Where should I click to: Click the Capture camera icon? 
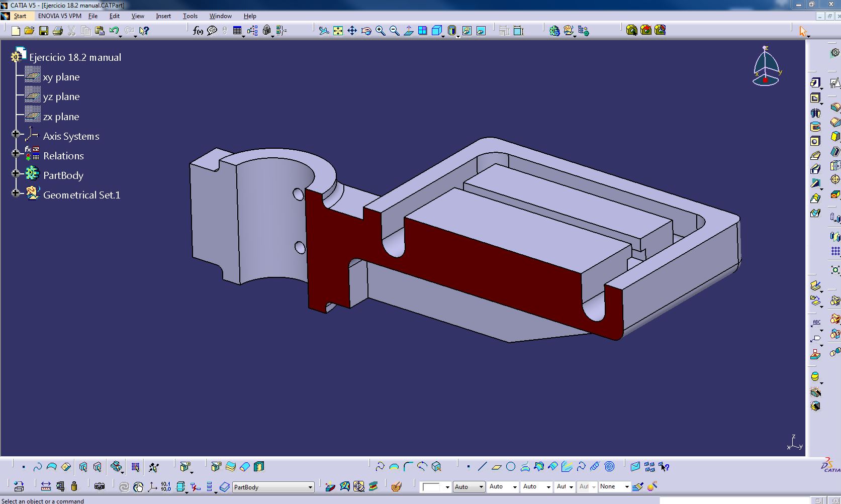tap(100, 486)
